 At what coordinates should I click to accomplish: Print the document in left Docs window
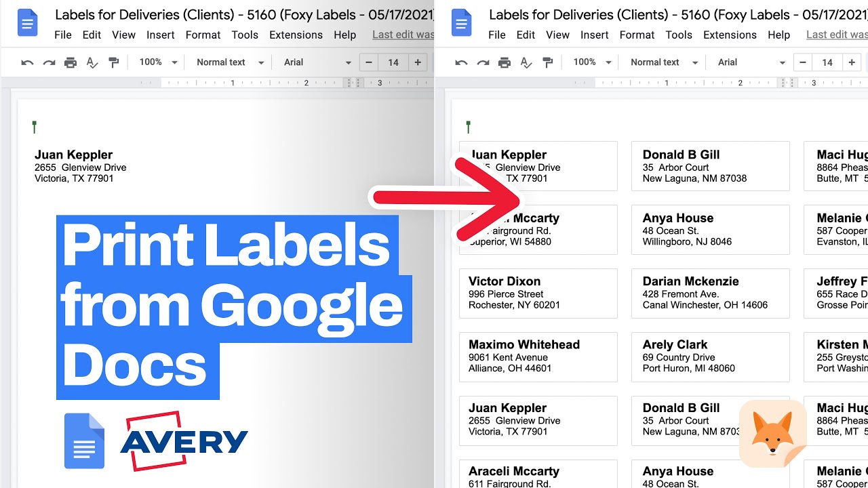coord(71,62)
